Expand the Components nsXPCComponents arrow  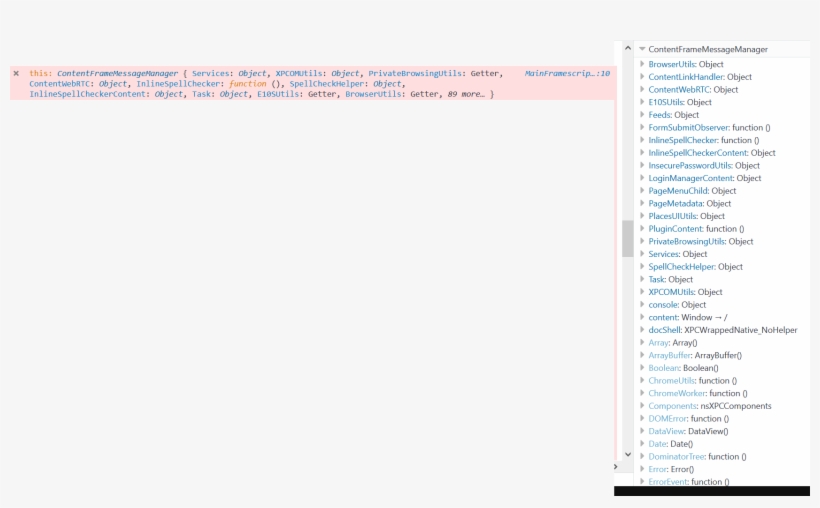pyautogui.click(x=642, y=406)
